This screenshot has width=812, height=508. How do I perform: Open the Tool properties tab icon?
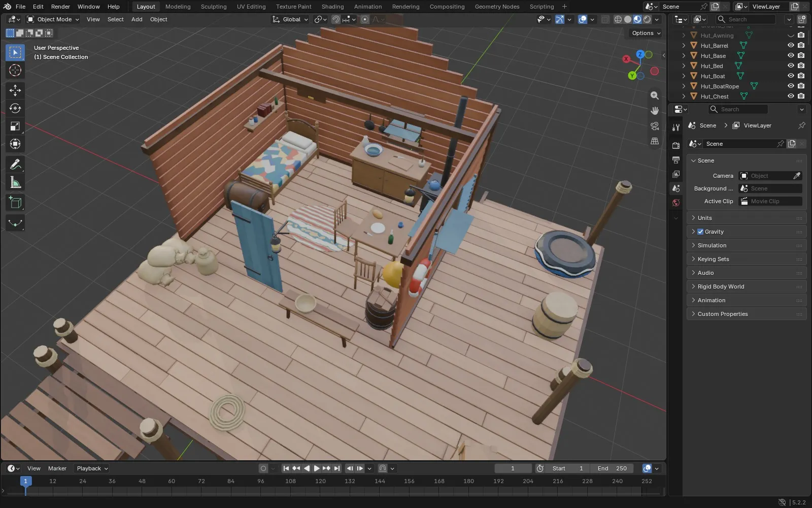click(x=676, y=127)
